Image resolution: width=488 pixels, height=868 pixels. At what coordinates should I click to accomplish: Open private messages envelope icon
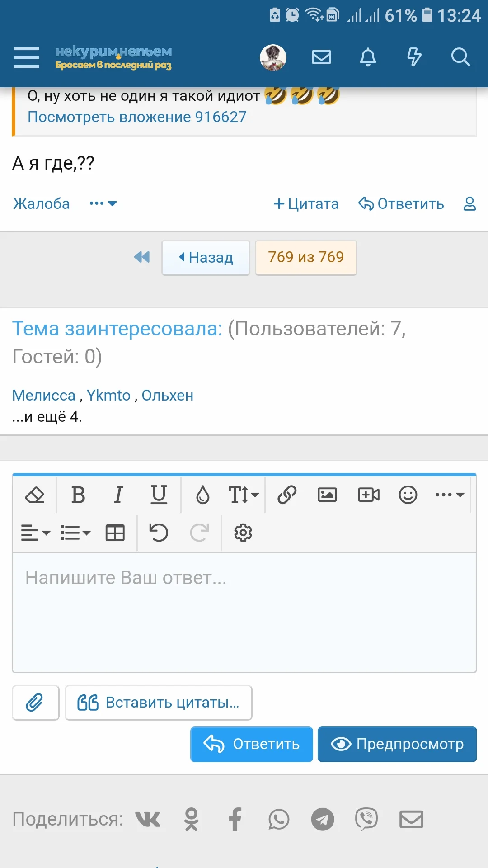321,57
